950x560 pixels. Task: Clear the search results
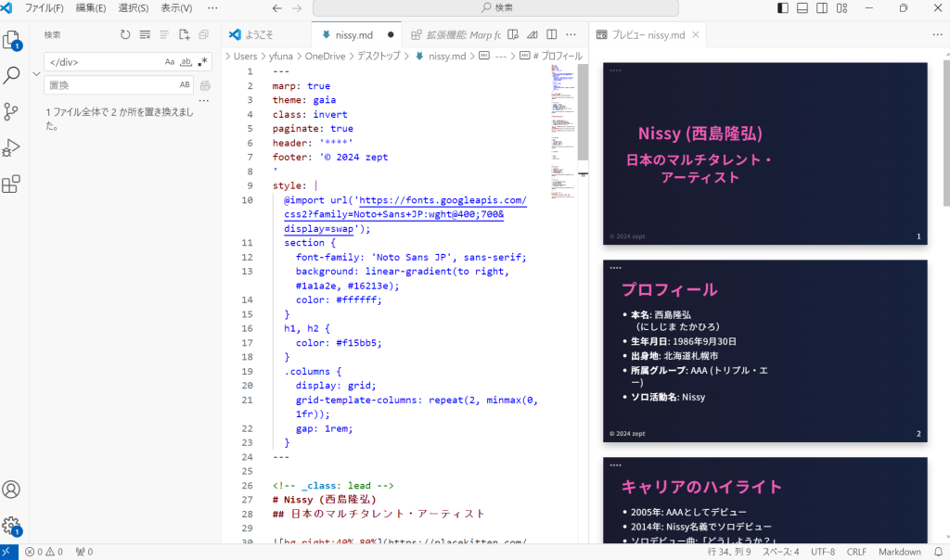coord(145,35)
